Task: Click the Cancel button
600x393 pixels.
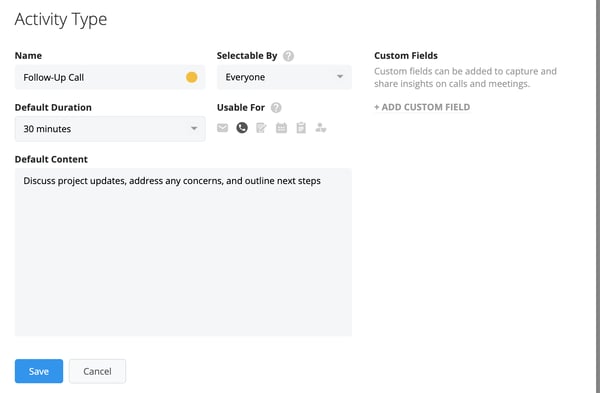Action: pos(97,371)
